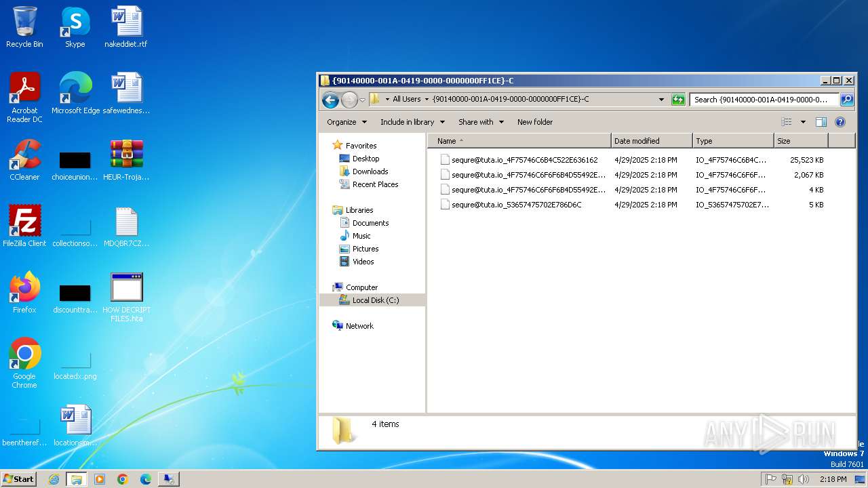Open the view options dropdown arrow
The height and width of the screenshot is (488, 868).
click(x=803, y=122)
